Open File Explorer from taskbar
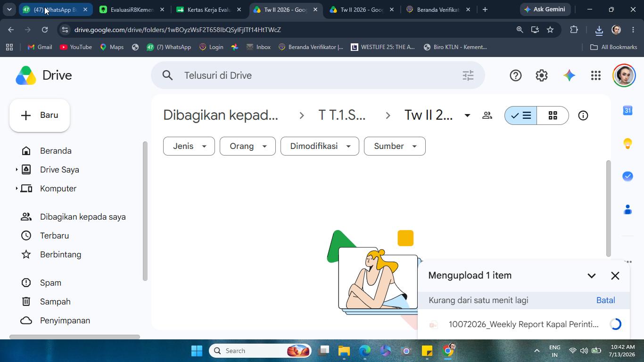 pyautogui.click(x=344, y=351)
